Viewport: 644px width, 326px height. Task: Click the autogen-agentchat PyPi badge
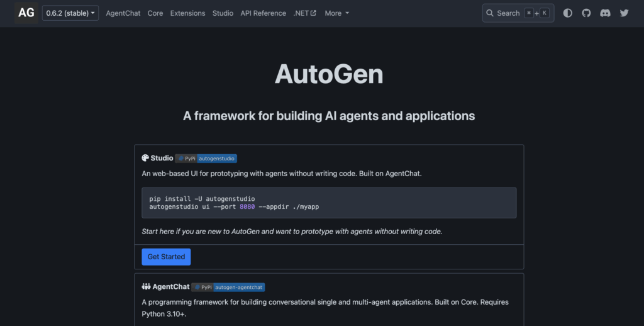[228, 287]
